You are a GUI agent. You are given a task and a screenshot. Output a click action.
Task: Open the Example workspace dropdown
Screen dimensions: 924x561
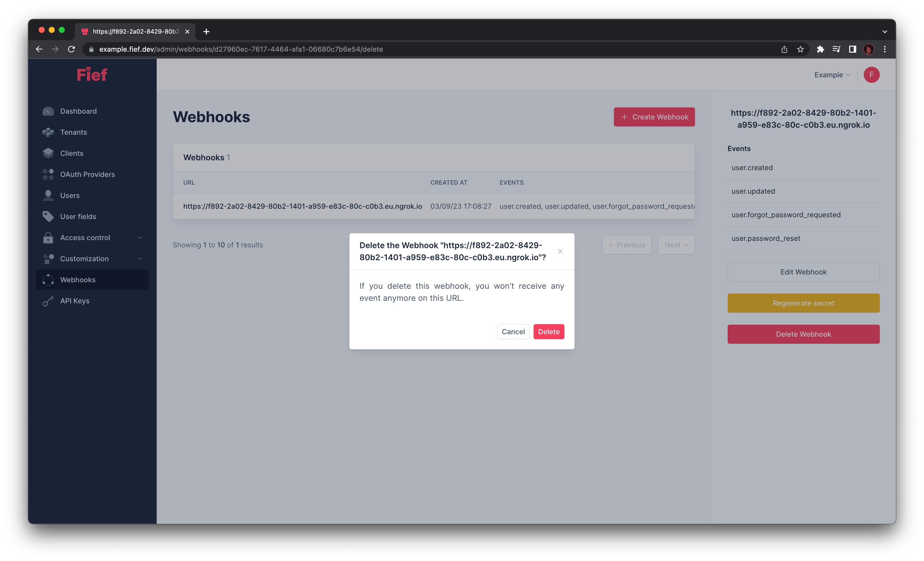tap(832, 75)
